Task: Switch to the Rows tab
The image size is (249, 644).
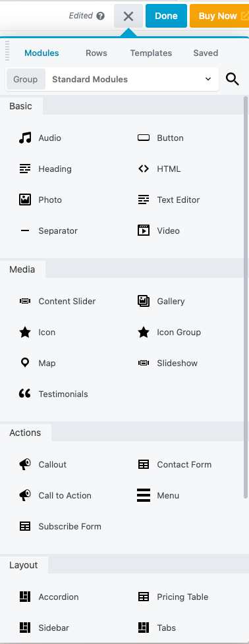Action: coord(96,53)
